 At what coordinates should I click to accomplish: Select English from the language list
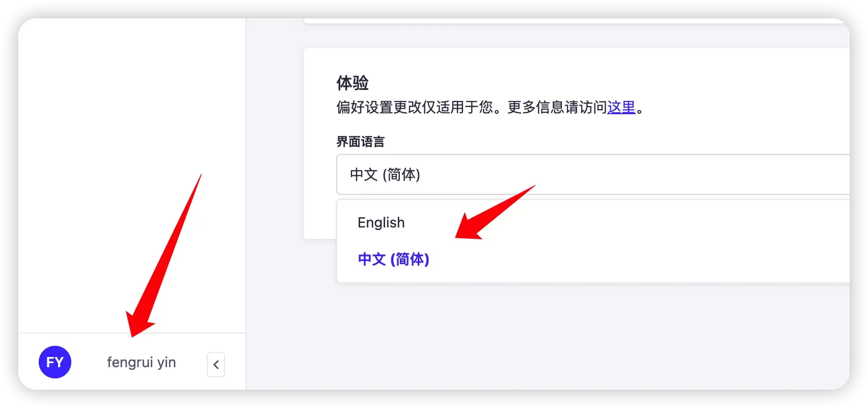click(381, 223)
